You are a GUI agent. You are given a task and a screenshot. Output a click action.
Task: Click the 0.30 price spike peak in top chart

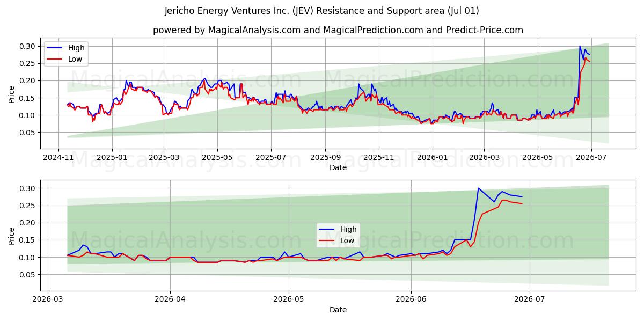(580, 46)
